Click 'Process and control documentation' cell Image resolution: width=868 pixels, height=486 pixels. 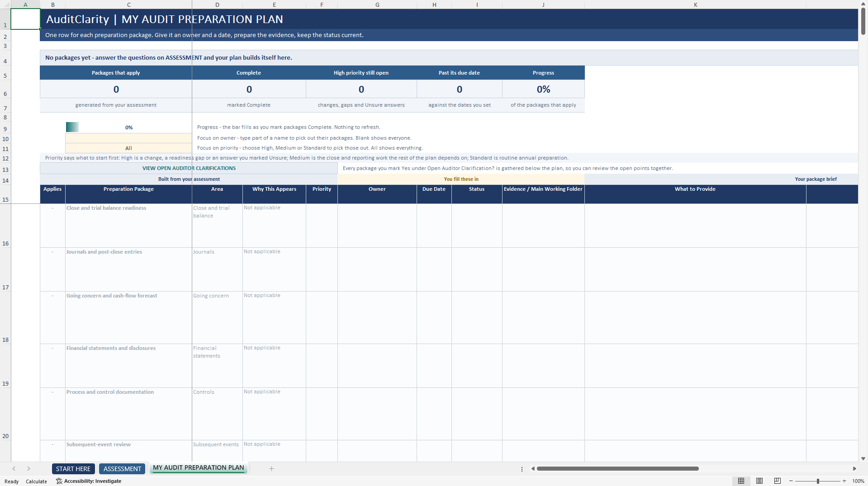point(128,414)
